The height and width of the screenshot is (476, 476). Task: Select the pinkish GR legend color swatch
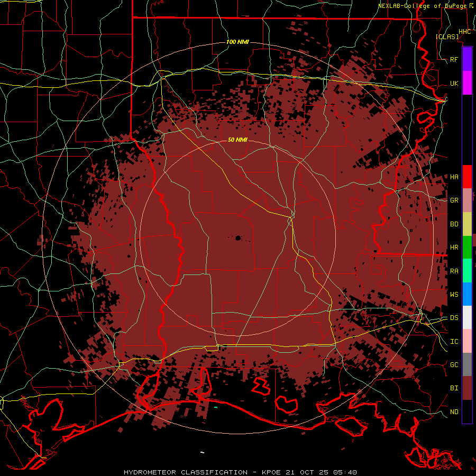[x=467, y=200]
